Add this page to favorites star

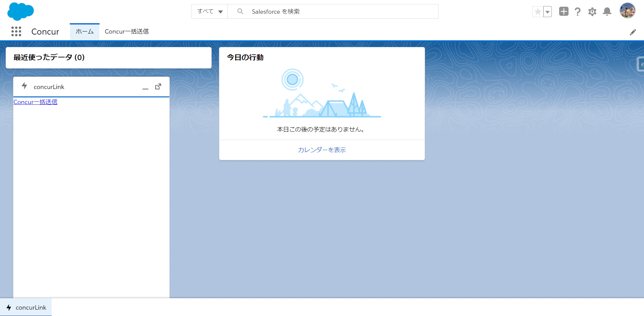coord(538,12)
